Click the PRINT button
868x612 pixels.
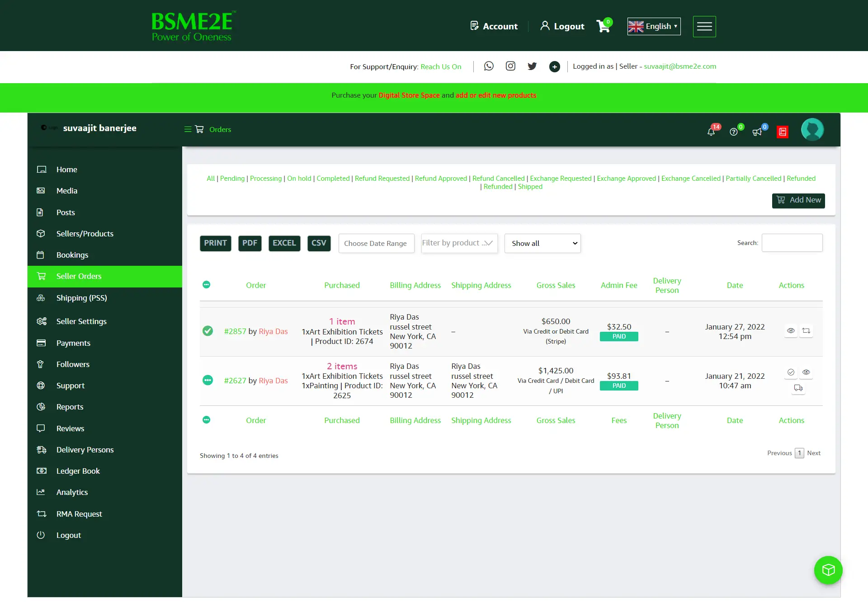tap(215, 243)
